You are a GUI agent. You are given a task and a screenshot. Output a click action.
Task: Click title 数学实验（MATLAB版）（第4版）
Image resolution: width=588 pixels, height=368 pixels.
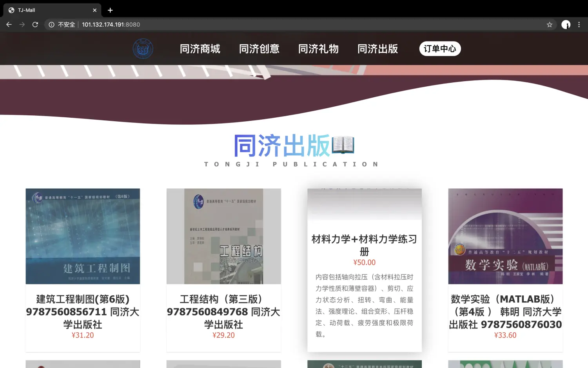[x=505, y=312]
